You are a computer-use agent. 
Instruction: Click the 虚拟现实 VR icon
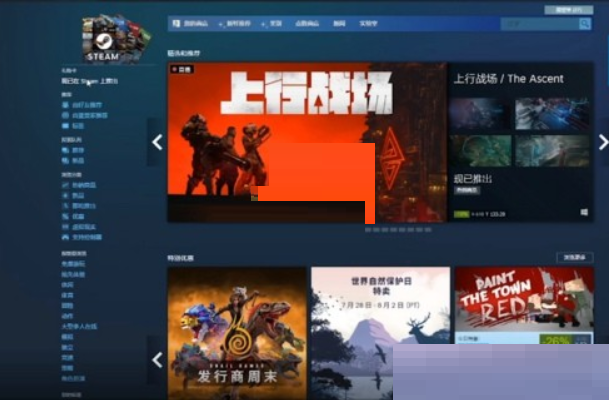(x=65, y=227)
